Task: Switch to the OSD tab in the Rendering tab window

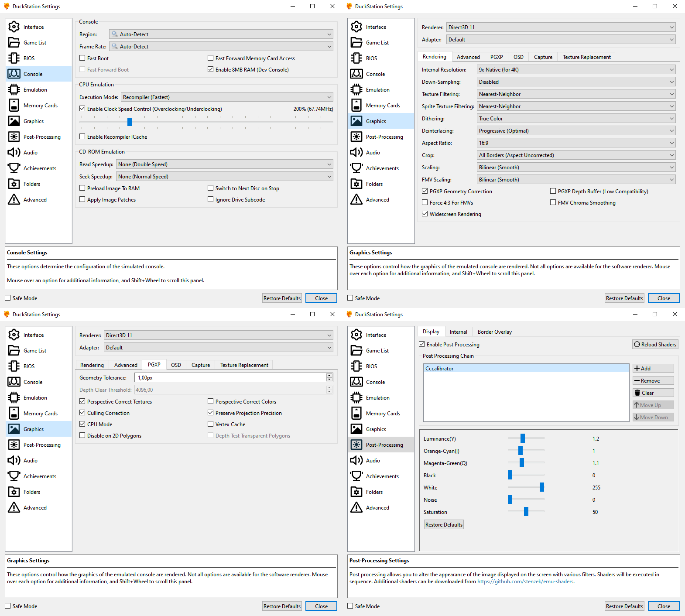Action: point(518,57)
